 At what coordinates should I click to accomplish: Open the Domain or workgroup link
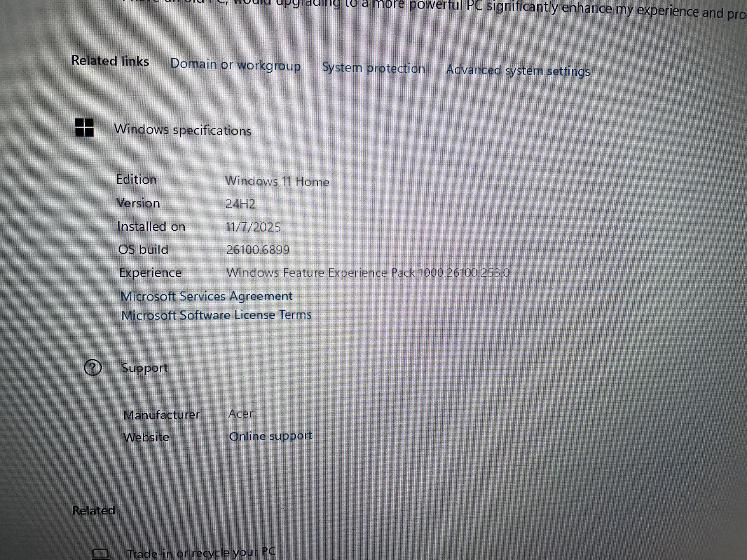[x=236, y=65]
